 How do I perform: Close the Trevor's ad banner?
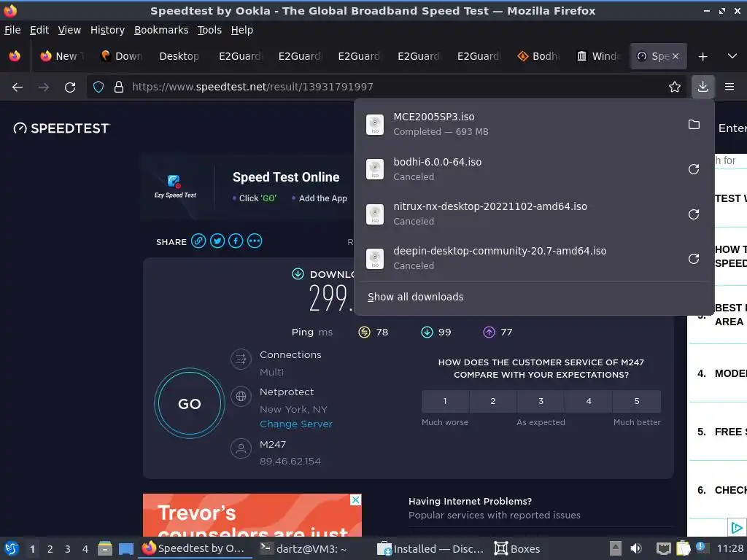point(356,499)
